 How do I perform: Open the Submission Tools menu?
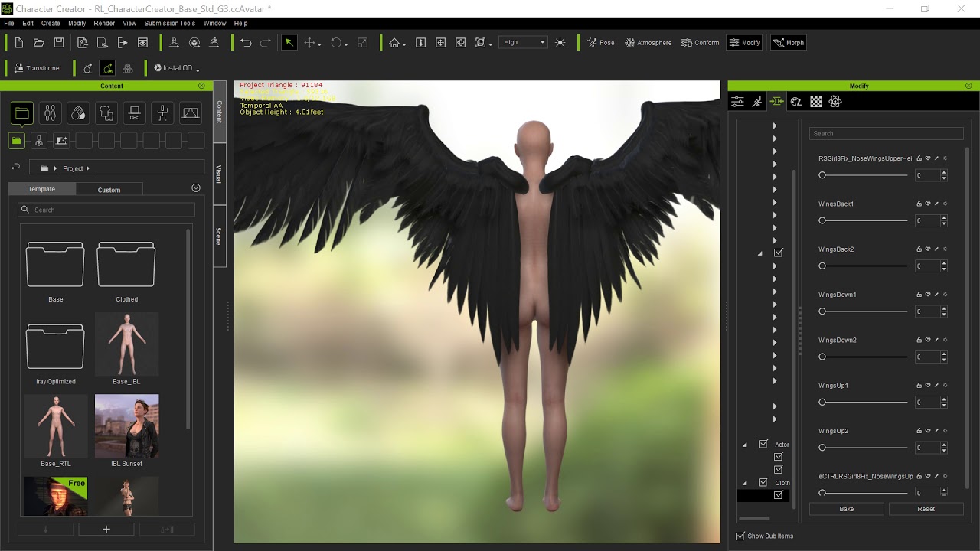coord(169,24)
